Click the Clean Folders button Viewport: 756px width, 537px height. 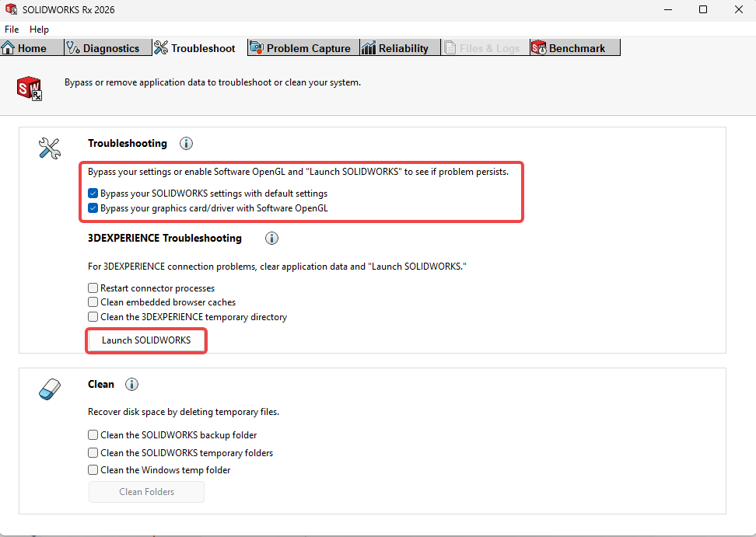pos(146,492)
